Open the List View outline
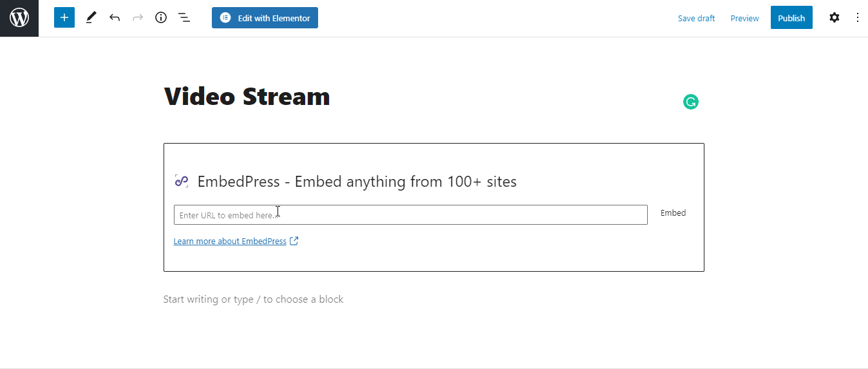Image resolution: width=868 pixels, height=369 pixels. pyautogui.click(x=184, y=18)
